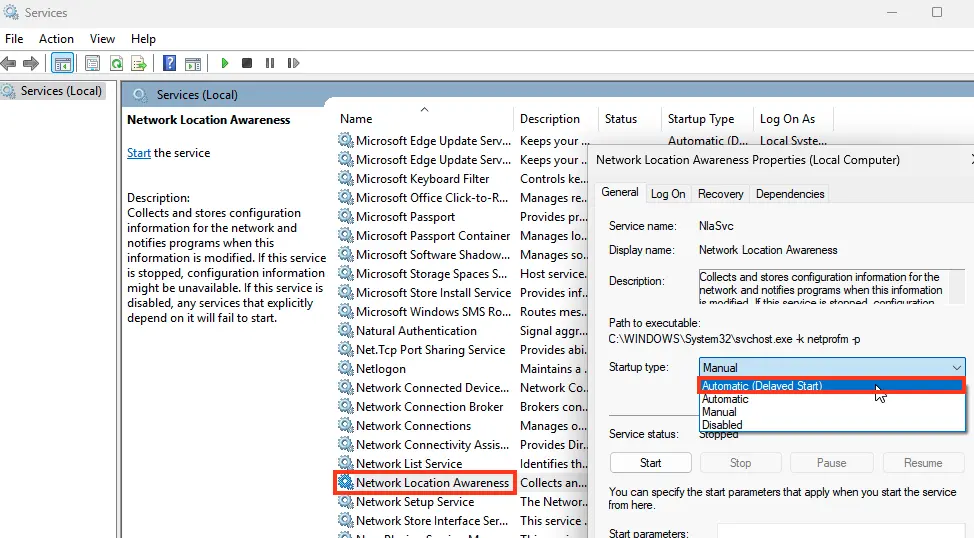Switch to the Dependencies tab
974x538 pixels.
click(x=789, y=194)
